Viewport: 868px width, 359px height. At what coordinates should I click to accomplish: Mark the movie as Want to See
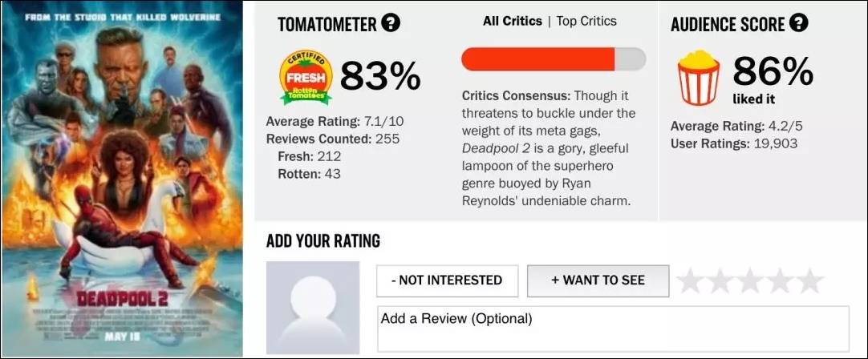coord(598,280)
